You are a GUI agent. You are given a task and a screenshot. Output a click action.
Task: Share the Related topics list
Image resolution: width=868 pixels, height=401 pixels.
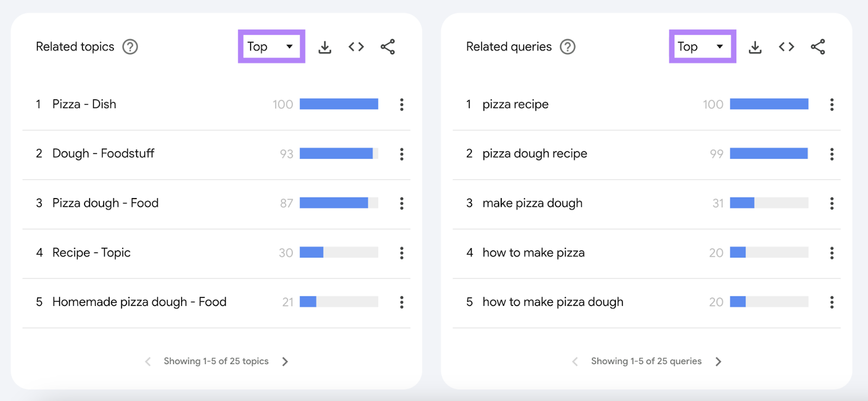click(x=388, y=47)
